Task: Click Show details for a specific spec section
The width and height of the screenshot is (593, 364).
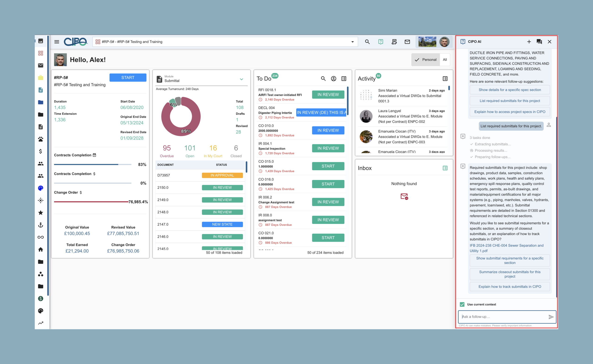Action: [x=510, y=90]
